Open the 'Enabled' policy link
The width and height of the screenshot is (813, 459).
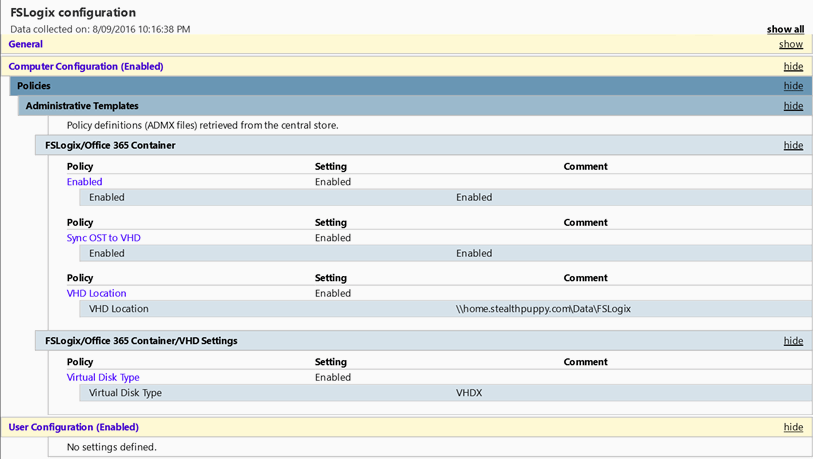click(x=85, y=182)
